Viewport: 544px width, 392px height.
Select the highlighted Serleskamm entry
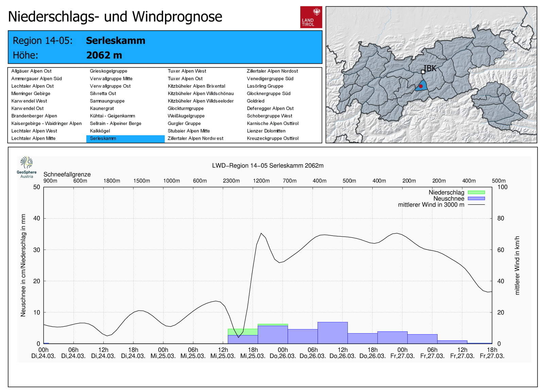pos(103,138)
